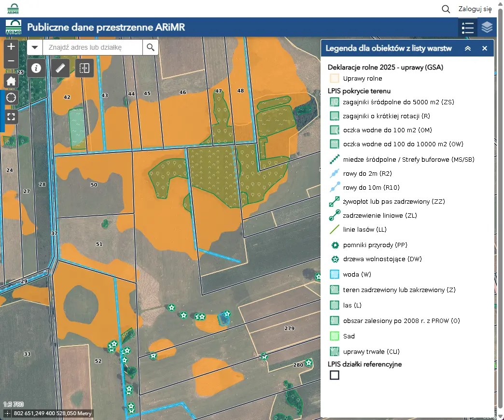504x420 pixels.
Task: Toggle the layer list panel
Action: tap(487, 28)
